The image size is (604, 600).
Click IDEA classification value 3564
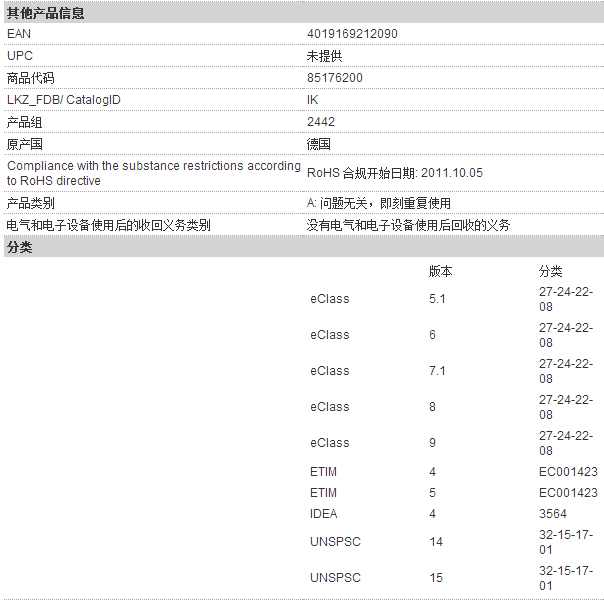pyautogui.click(x=553, y=514)
